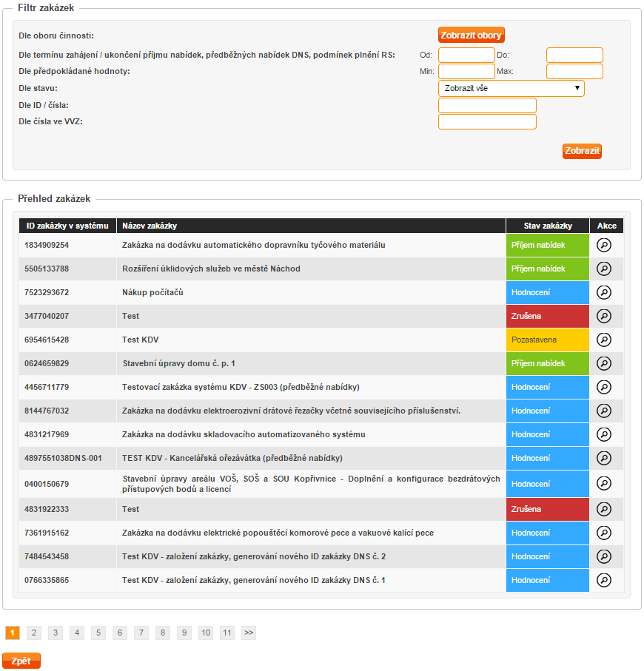Screen dimensions: 644x671
Task: Go to page 11
Action: point(227,633)
